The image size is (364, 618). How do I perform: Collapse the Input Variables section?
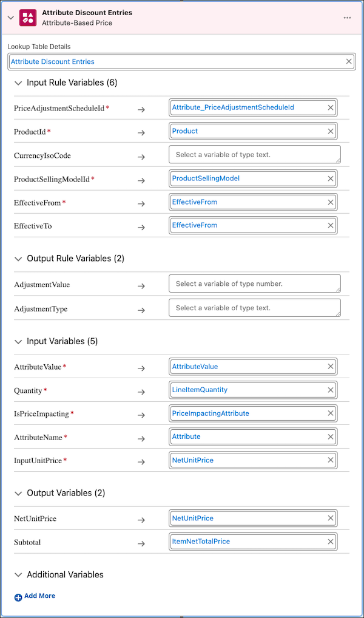[18, 341]
